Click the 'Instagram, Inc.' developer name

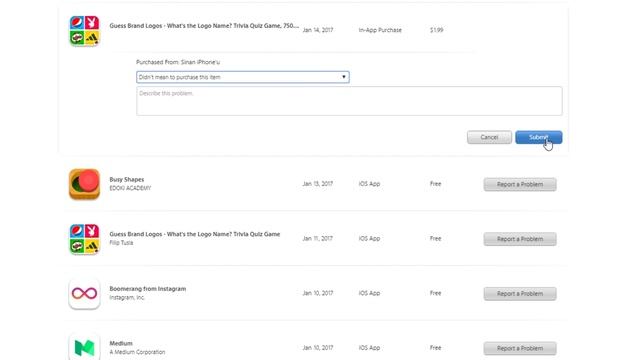[x=127, y=298]
